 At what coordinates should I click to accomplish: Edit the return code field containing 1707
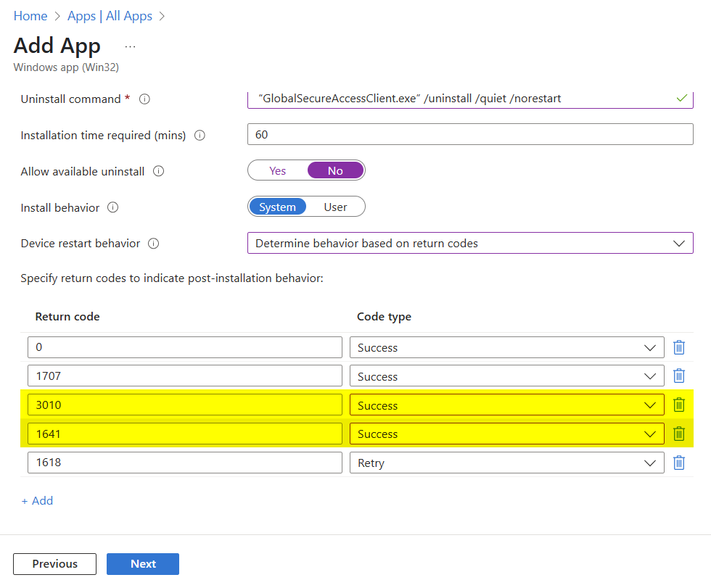pyautogui.click(x=185, y=376)
